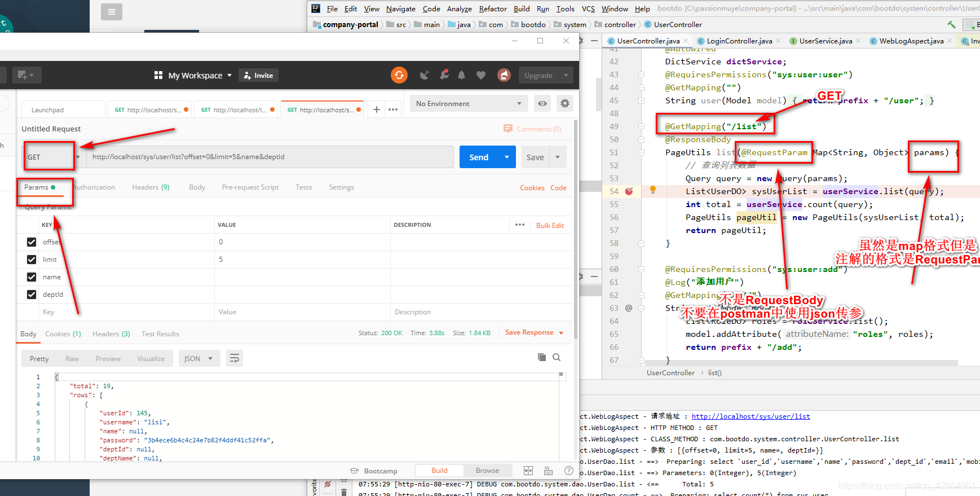The image size is (980, 496).
Task: Open the Navigate menu in IntelliJ
Action: pyautogui.click(x=401, y=8)
